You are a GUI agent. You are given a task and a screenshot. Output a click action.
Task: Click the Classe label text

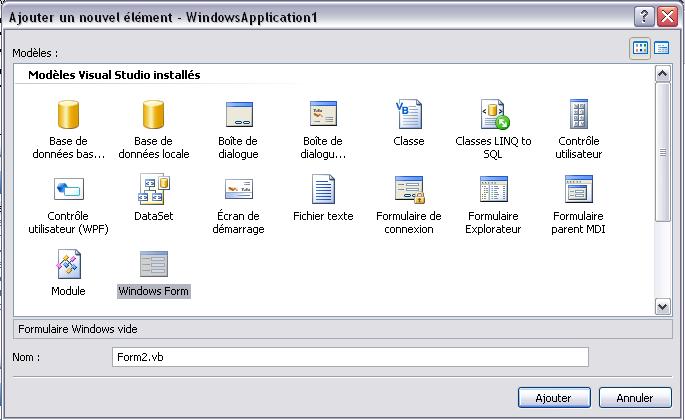coord(409,141)
